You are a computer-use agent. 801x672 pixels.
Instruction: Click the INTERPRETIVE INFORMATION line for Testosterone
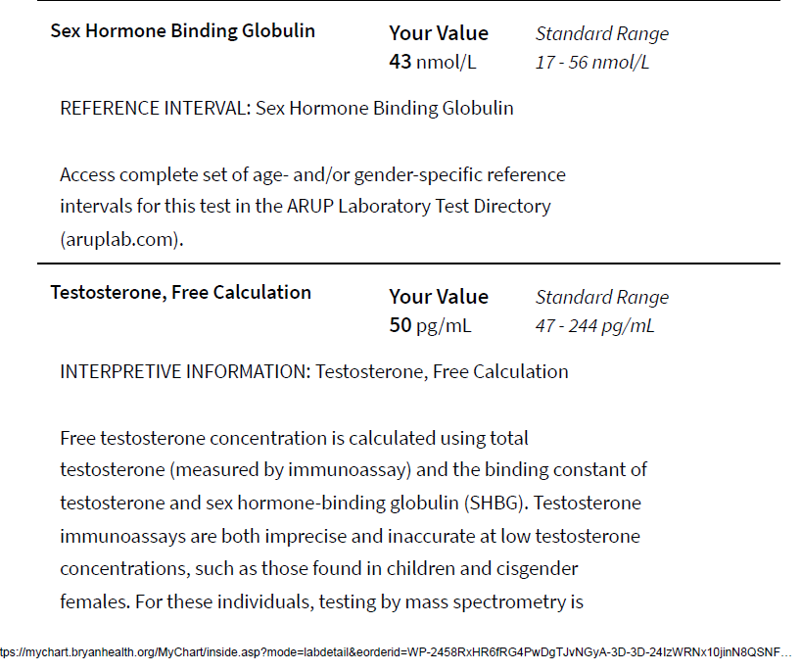point(313,371)
